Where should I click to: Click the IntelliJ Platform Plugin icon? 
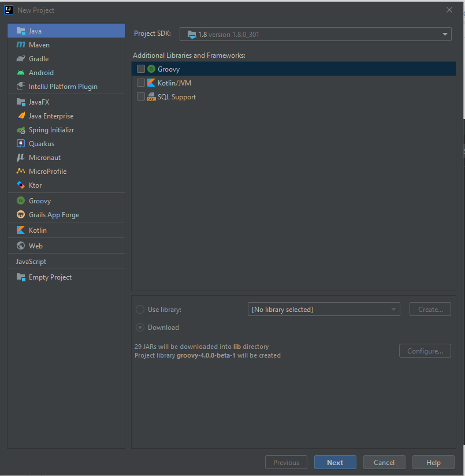[x=21, y=86]
